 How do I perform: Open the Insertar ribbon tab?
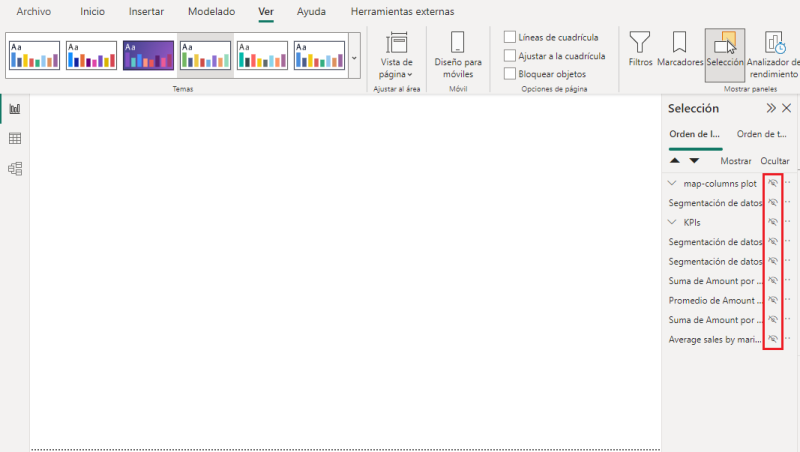[x=146, y=12]
